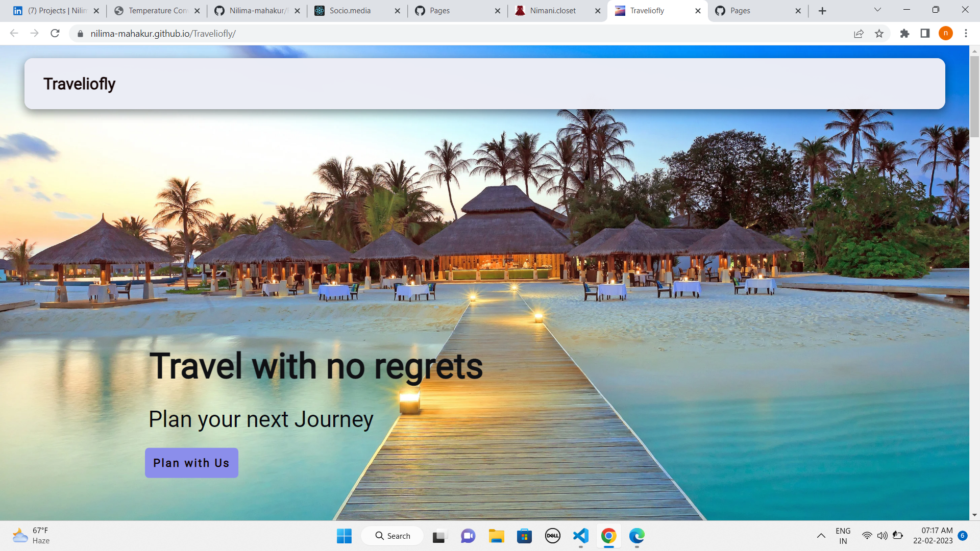
Task: Open Visual Studio Code from taskbar
Action: (580, 536)
